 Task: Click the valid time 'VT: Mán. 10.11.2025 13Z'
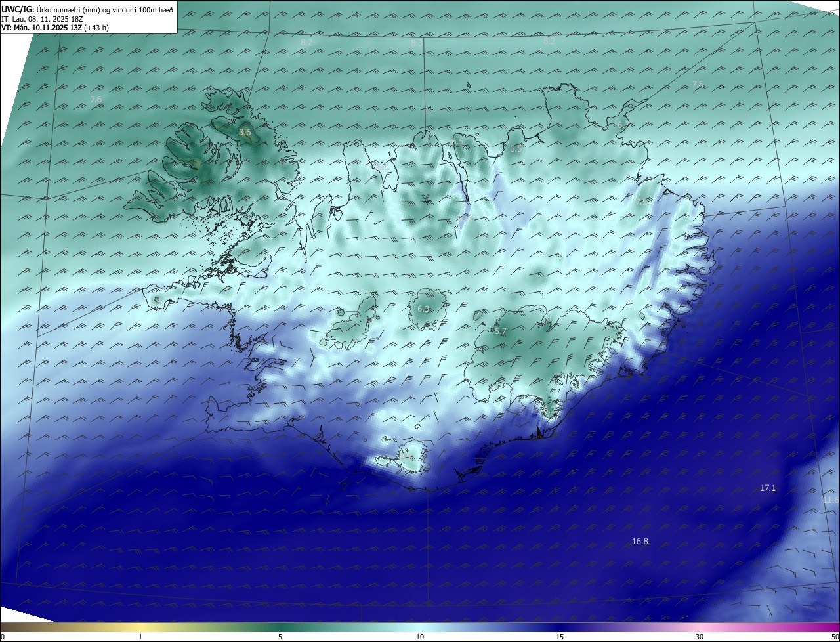(x=42, y=28)
